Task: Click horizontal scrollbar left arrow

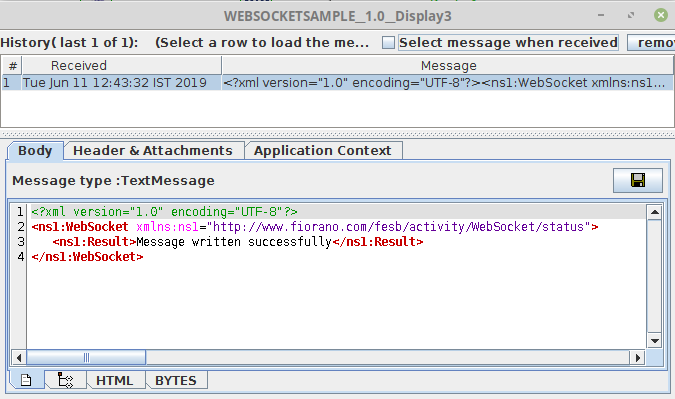Action: point(19,357)
